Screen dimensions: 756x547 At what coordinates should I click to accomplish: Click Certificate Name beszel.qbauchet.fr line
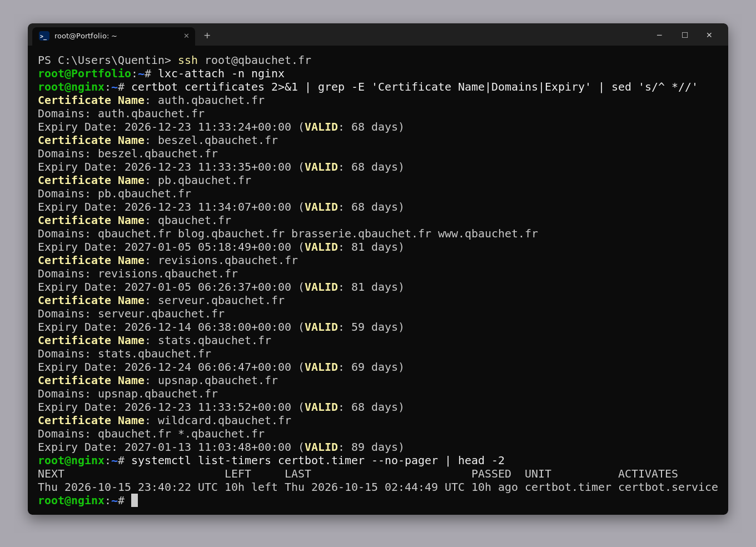tap(158, 140)
